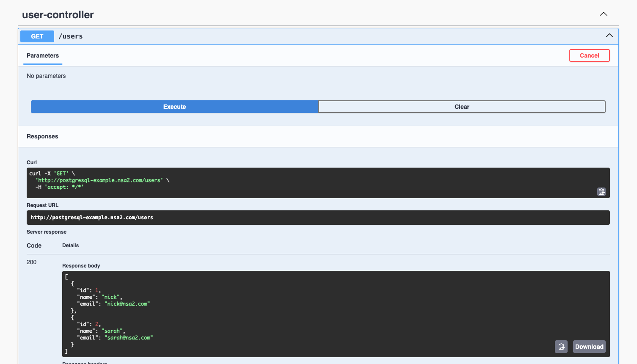Select the Request URL field
Viewport: 637px width, 364px height.
pos(318,217)
